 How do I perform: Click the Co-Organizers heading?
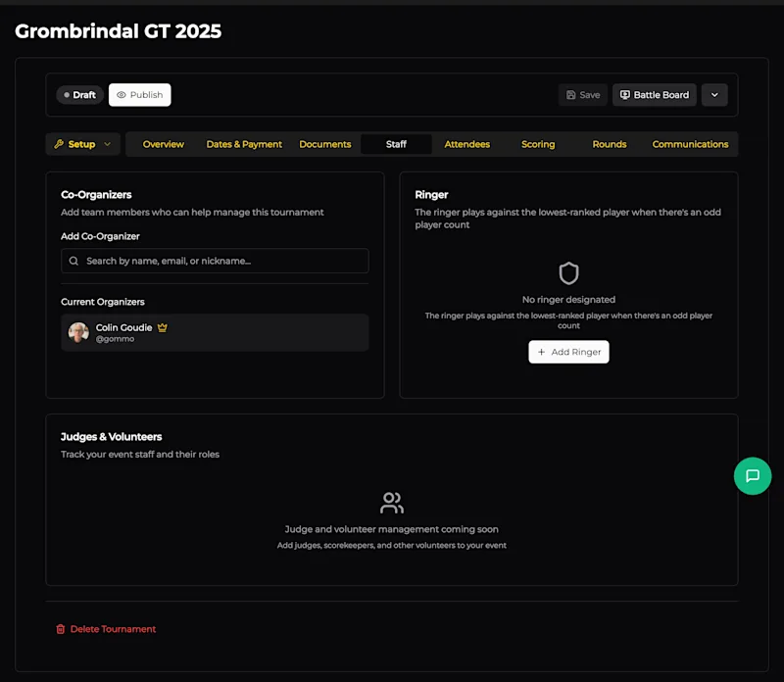coord(96,194)
